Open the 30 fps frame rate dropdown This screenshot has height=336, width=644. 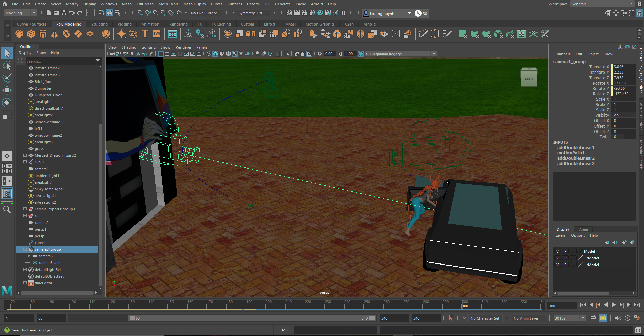tap(582, 318)
